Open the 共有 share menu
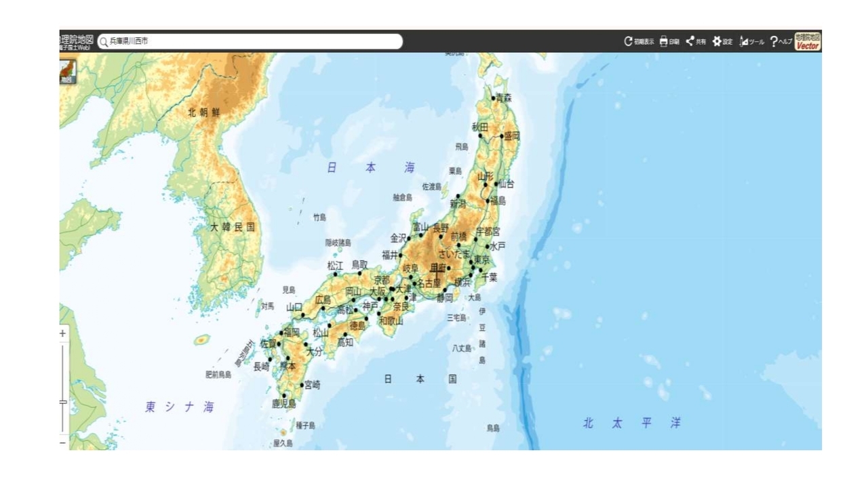868x488 pixels. tap(696, 41)
